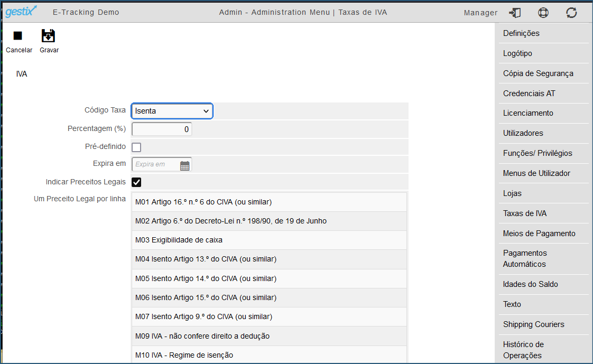Click line M01 Artigo 16.º n.º 6 do CIVA
Screen dimensions: 593x364
[269, 202]
